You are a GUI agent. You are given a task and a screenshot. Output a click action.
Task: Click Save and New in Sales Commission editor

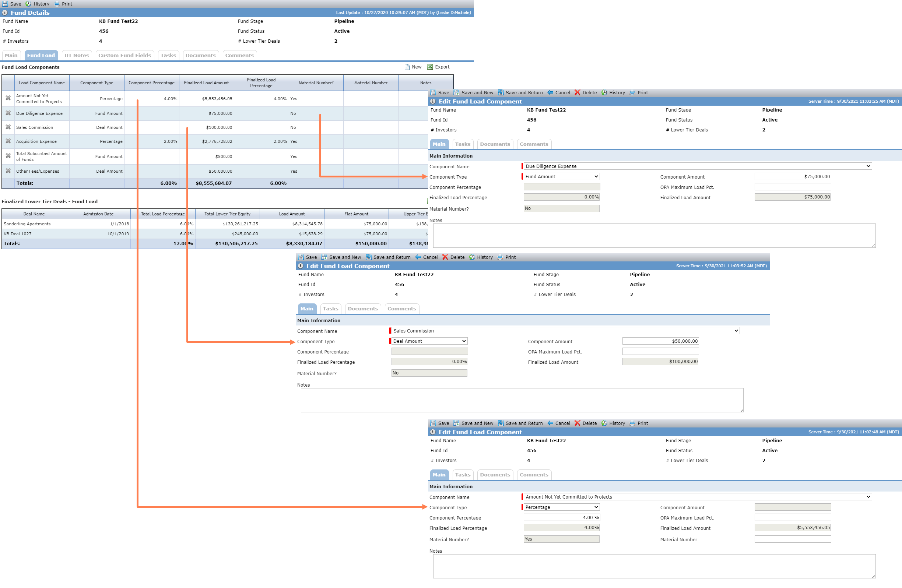341,257
